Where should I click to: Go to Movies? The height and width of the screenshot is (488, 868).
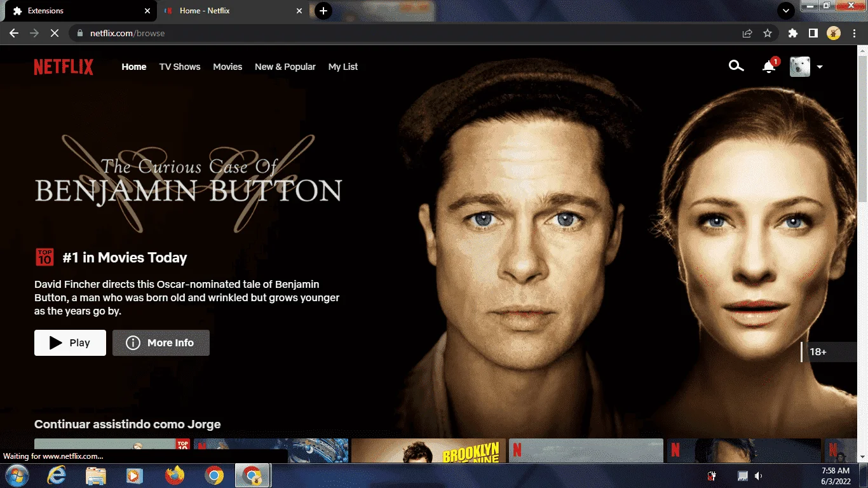pyautogui.click(x=227, y=67)
